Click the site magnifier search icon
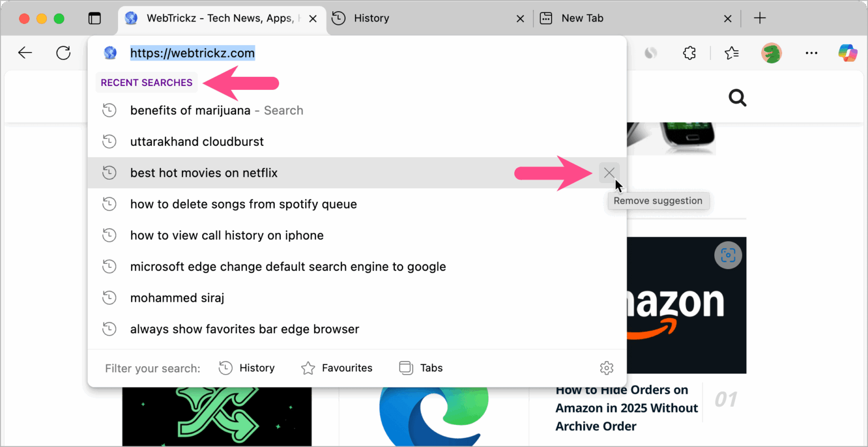 tap(737, 97)
